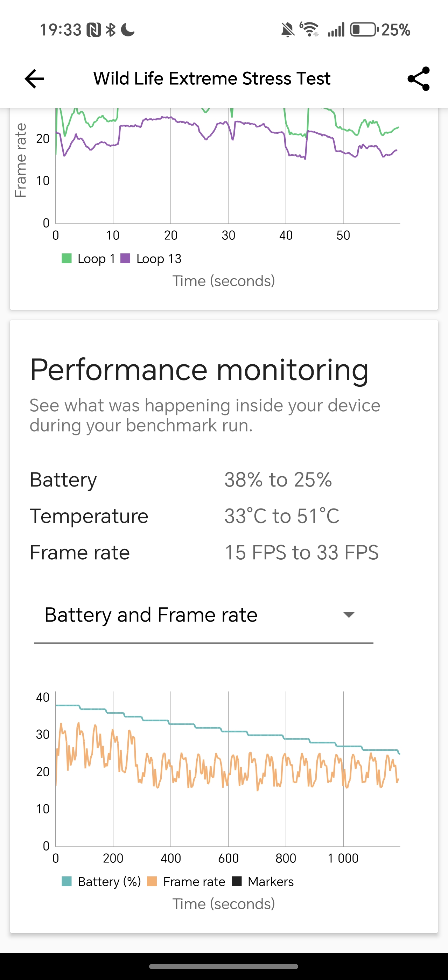This screenshot has width=448, height=980.
Task: Open the share icon menu
Action: click(x=418, y=79)
